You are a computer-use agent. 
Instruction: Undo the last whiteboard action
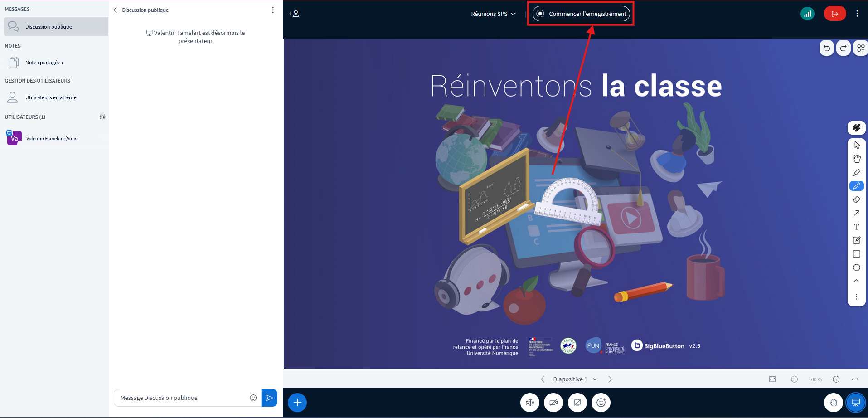click(x=826, y=48)
